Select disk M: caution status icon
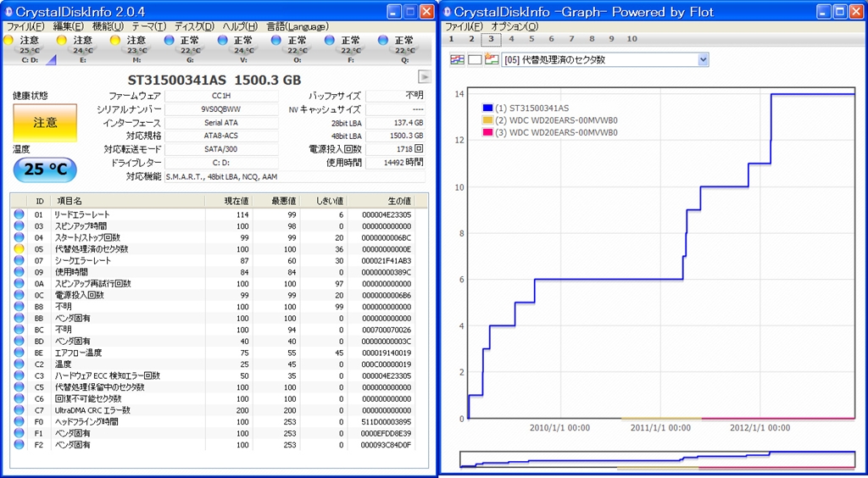The image size is (868, 478). [136, 48]
